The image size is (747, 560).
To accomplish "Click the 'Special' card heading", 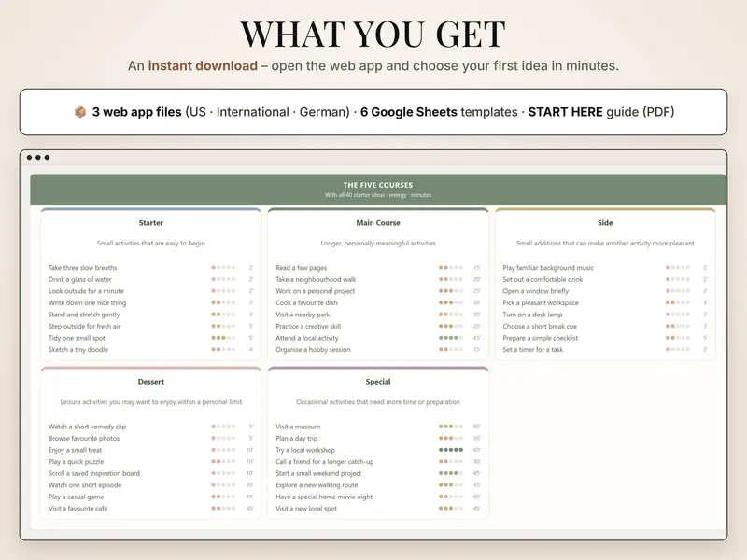I will (x=378, y=382).
